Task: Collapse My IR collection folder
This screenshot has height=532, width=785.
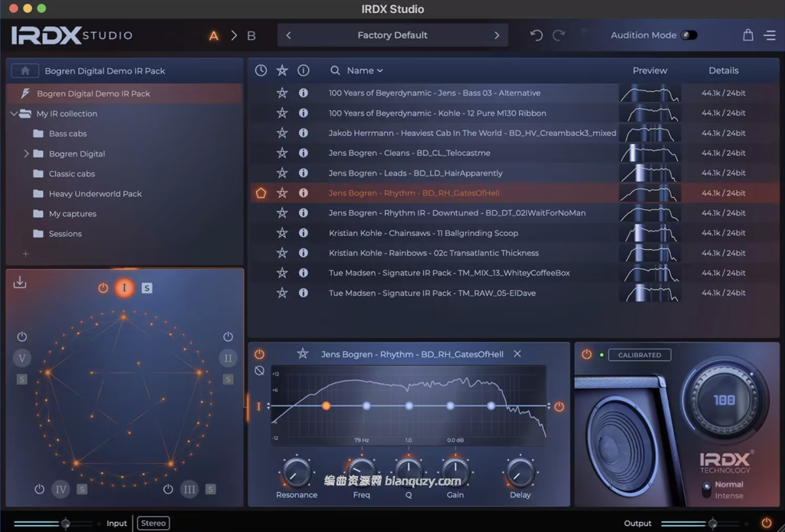Action: click(x=14, y=113)
